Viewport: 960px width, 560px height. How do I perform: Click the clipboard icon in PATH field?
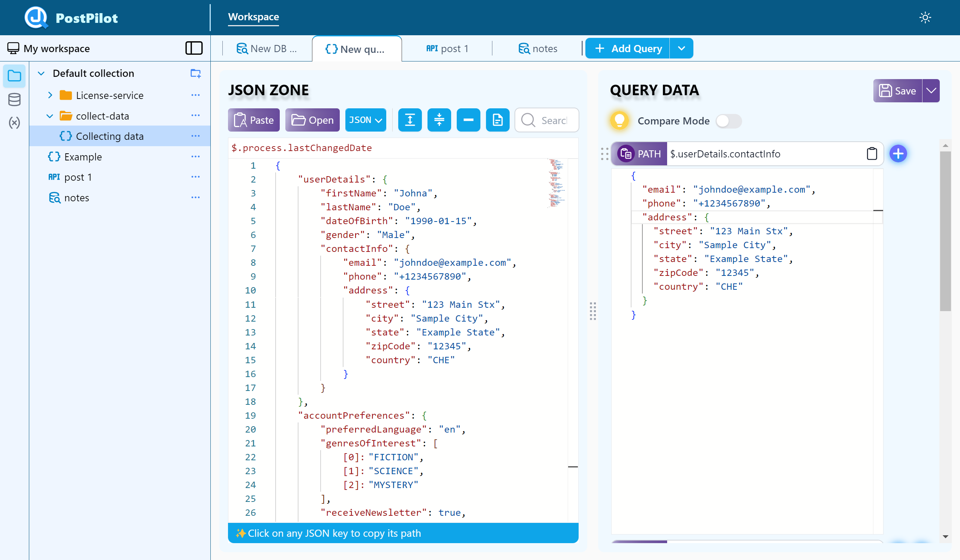click(x=871, y=154)
